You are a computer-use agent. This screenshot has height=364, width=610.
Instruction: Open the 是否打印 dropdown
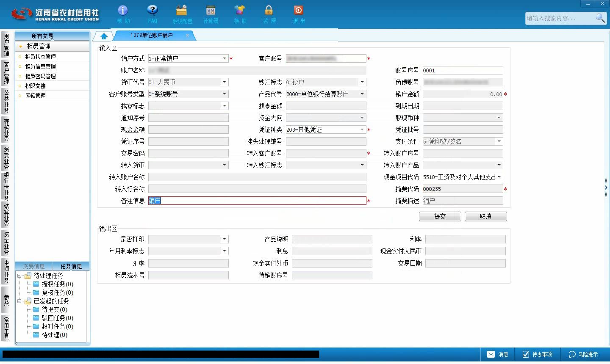225,239
